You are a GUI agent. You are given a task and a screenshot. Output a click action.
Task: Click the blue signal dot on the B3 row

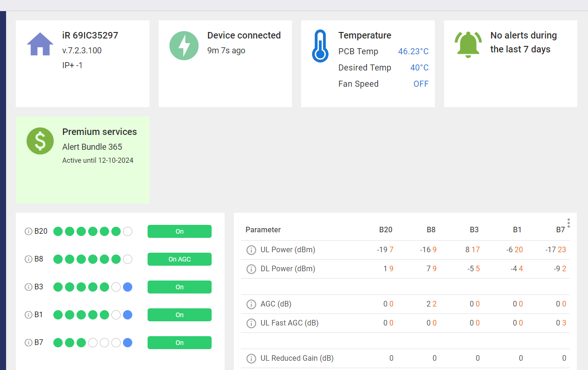click(128, 287)
